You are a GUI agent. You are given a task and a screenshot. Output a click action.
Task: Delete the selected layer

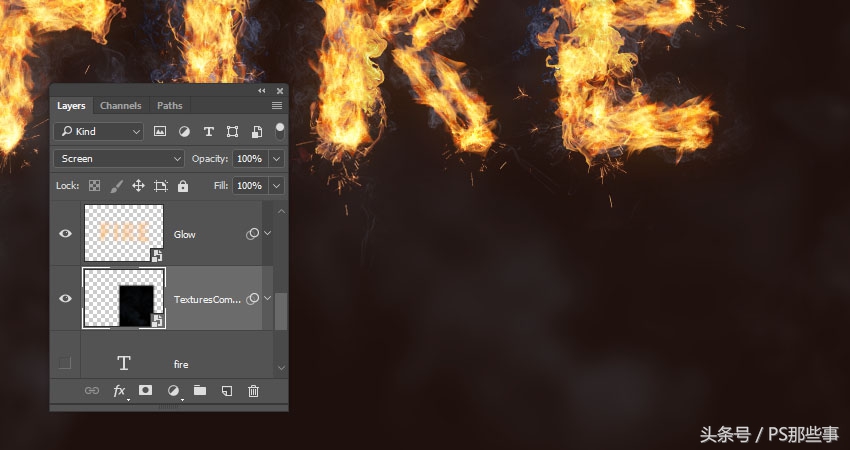click(x=253, y=390)
